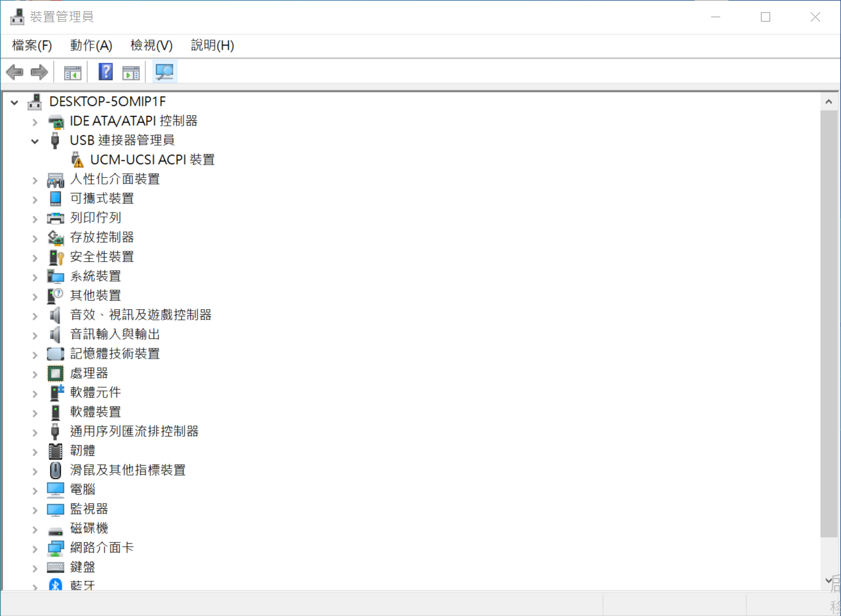The width and height of the screenshot is (841, 616).
Task: Expand the 其他裝置 category
Action: point(35,296)
